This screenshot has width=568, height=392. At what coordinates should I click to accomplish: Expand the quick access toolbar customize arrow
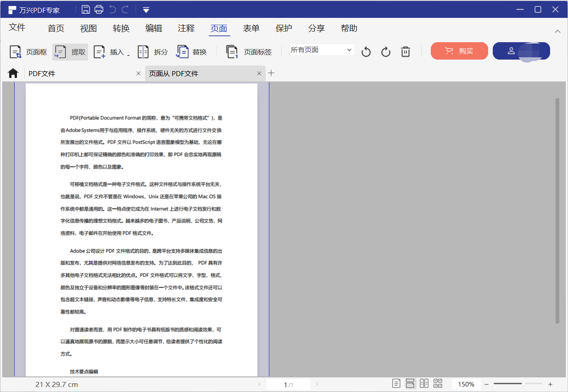coord(146,10)
